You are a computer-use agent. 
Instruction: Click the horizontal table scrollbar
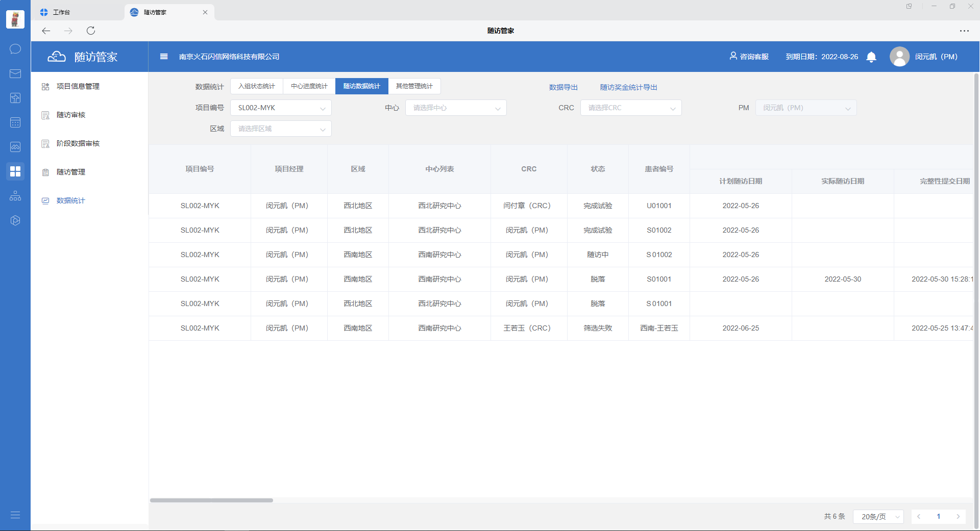click(211, 500)
